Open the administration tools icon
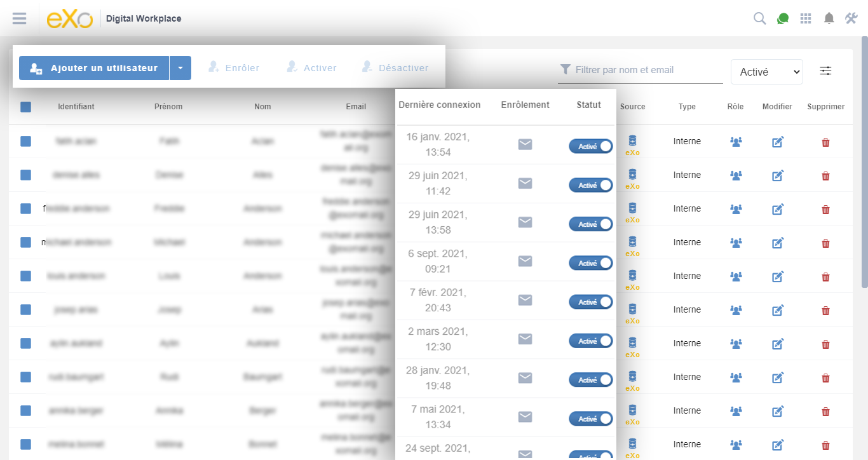The height and width of the screenshot is (460, 868). coord(851,18)
